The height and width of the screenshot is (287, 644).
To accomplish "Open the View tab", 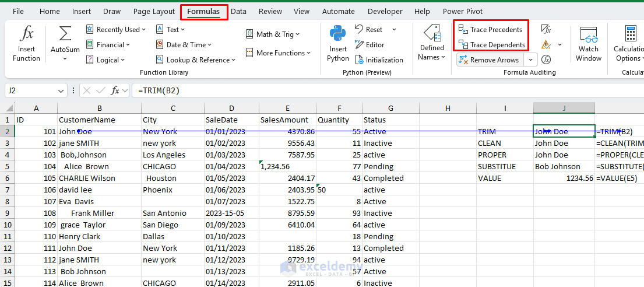I will point(301,12).
